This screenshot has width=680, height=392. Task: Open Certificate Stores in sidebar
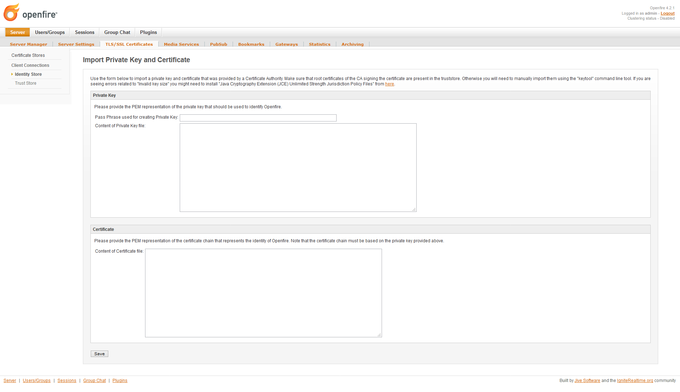[28, 56]
